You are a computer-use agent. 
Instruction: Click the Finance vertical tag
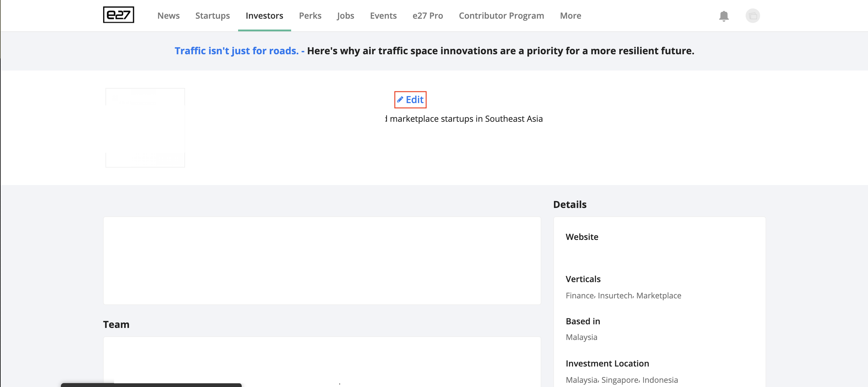580,296
